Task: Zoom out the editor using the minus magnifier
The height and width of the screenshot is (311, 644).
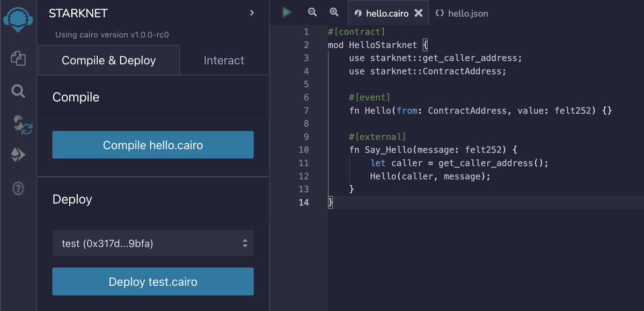Action: 312,12
